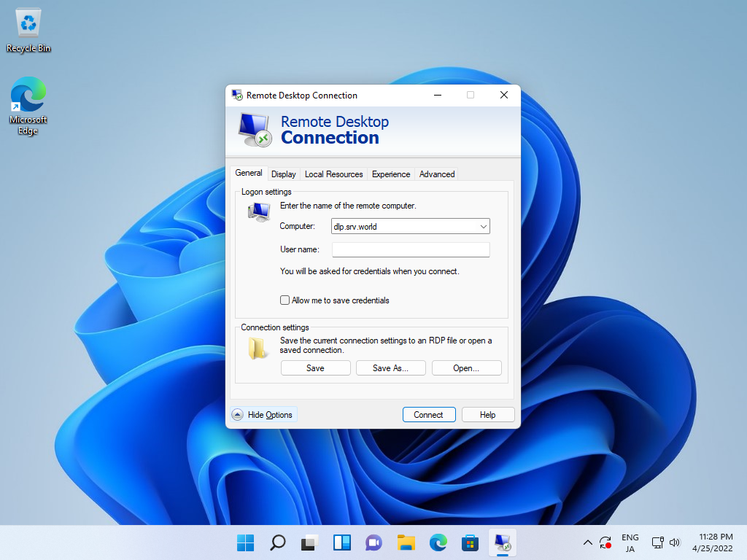Viewport: 747px width, 560px height.
Task: Switch to the Display tab
Action: click(x=284, y=174)
